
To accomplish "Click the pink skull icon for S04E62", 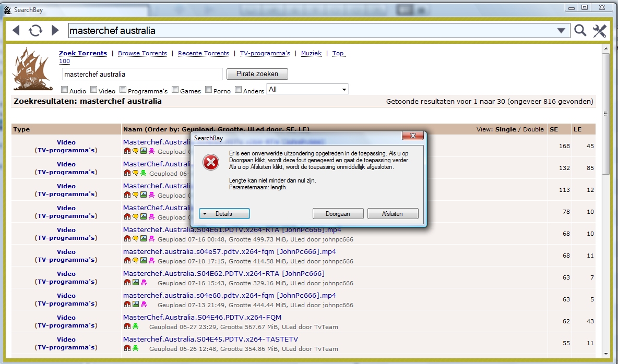I will [x=144, y=283].
